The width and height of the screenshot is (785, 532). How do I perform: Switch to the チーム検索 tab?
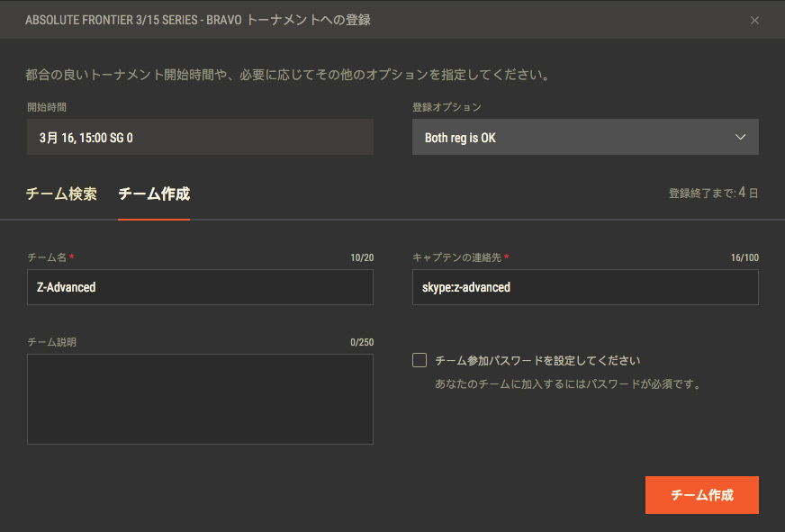[61, 194]
